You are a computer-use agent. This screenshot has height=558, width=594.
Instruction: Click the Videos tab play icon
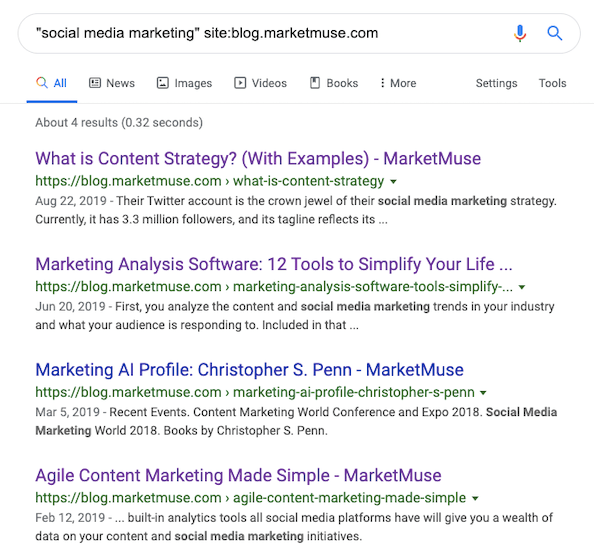tap(240, 83)
